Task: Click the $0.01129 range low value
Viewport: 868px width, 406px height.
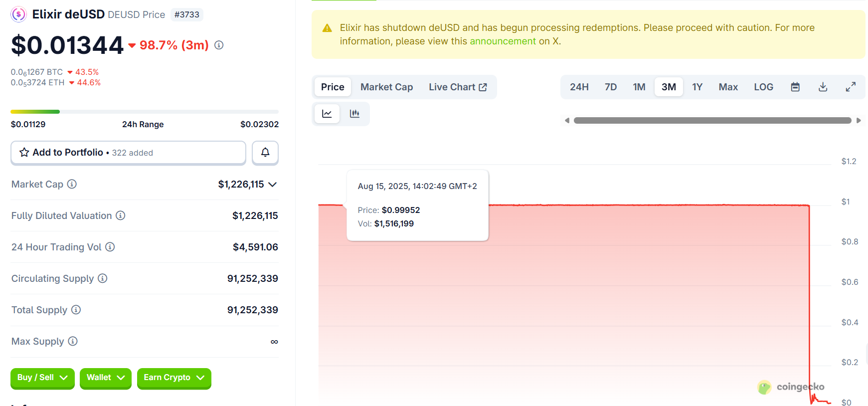Action: [28, 124]
